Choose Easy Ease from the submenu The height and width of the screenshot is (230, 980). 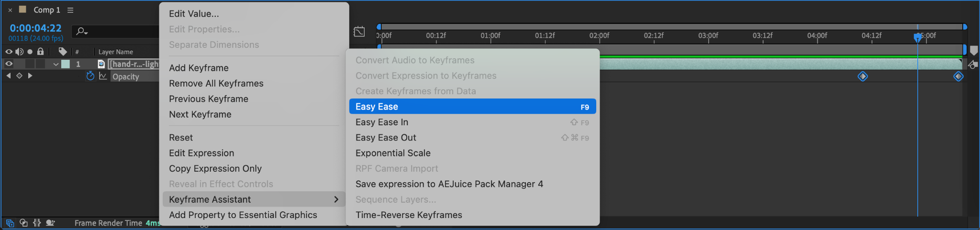coord(472,107)
